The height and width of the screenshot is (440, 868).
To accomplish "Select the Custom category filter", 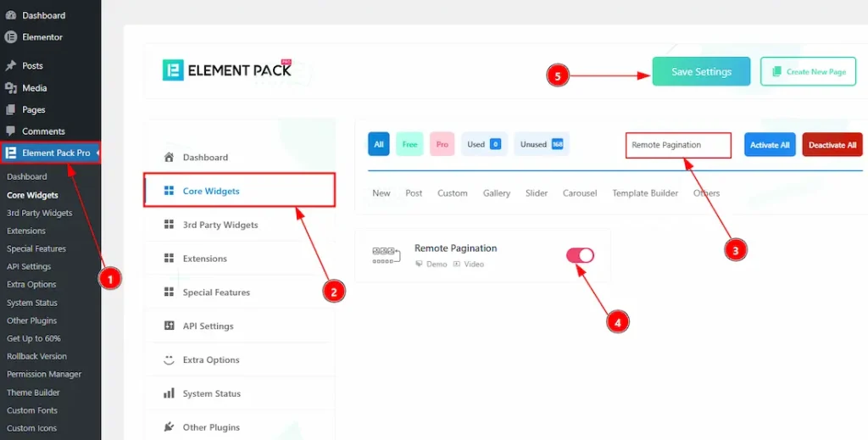I will pos(453,193).
